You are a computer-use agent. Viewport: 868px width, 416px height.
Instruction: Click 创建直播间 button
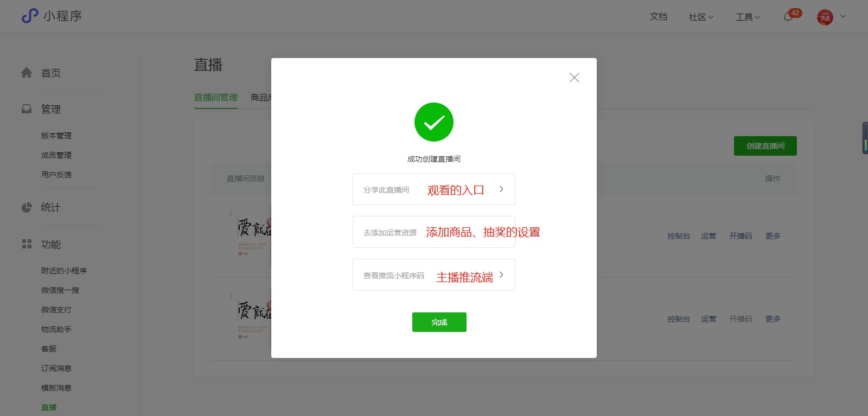(765, 146)
